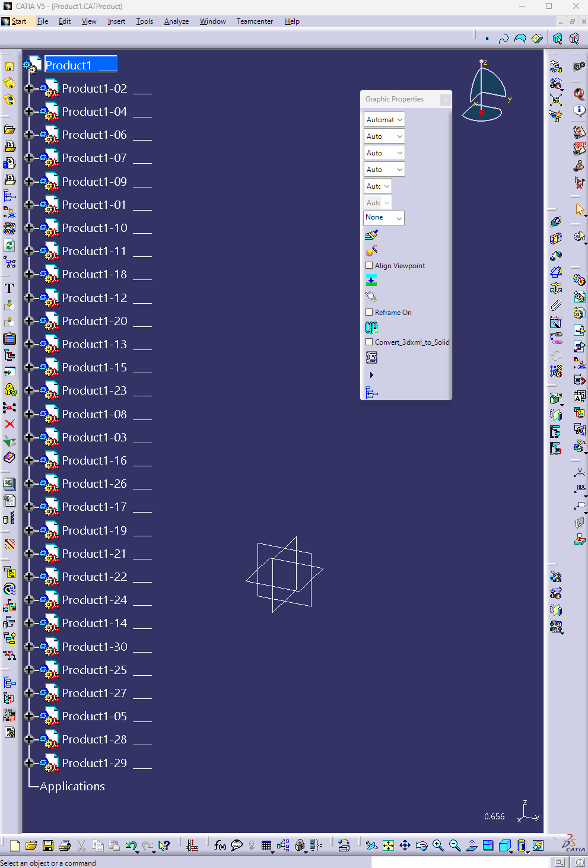Screen dimensions: 588x868
Task: Save the product with the floppy disk icon
Action: (48, 845)
